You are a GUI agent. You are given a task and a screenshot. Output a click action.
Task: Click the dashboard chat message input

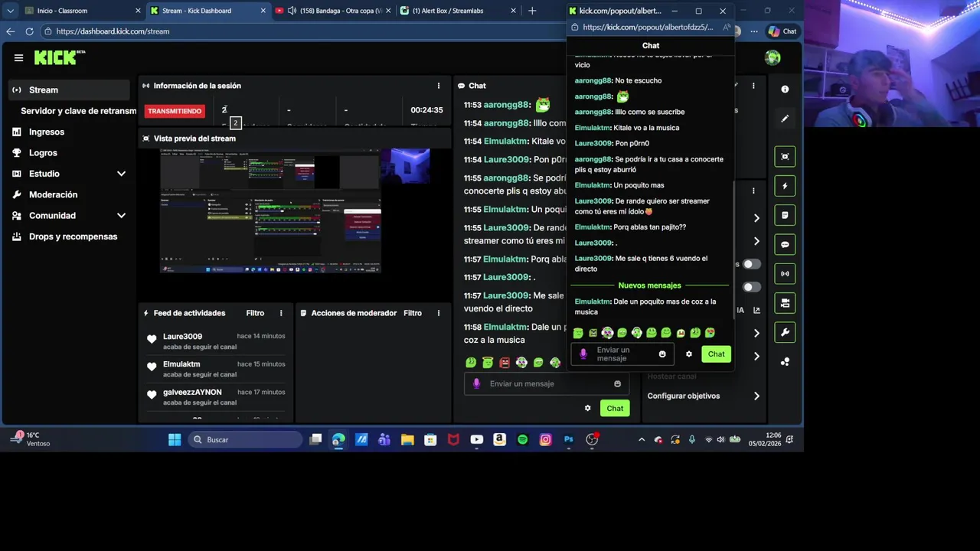[x=547, y=383]
